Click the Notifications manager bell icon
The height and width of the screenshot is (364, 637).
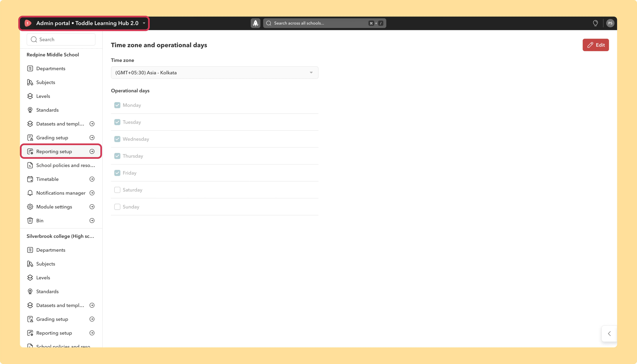pyautogui.click(x=30, y=193)
